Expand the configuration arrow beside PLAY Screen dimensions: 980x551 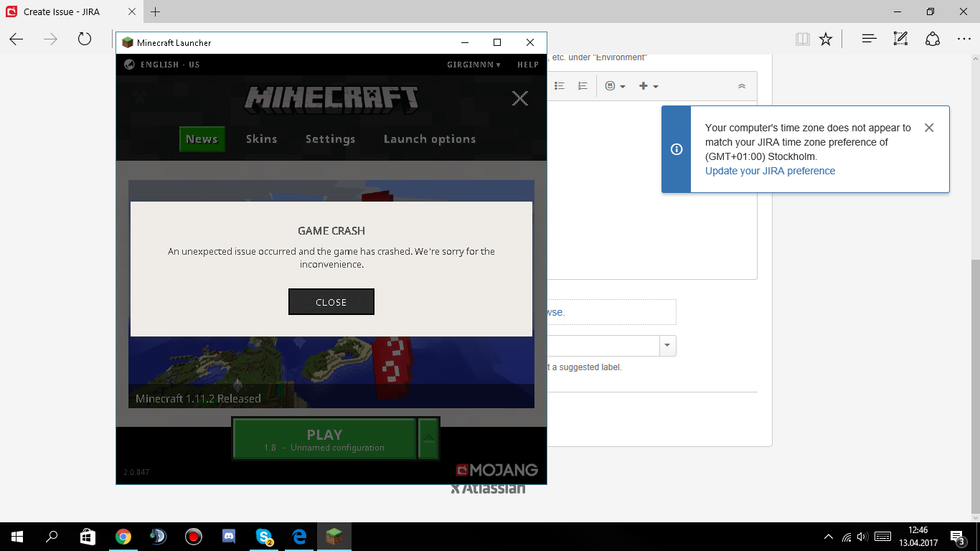[x=428, y=438]
